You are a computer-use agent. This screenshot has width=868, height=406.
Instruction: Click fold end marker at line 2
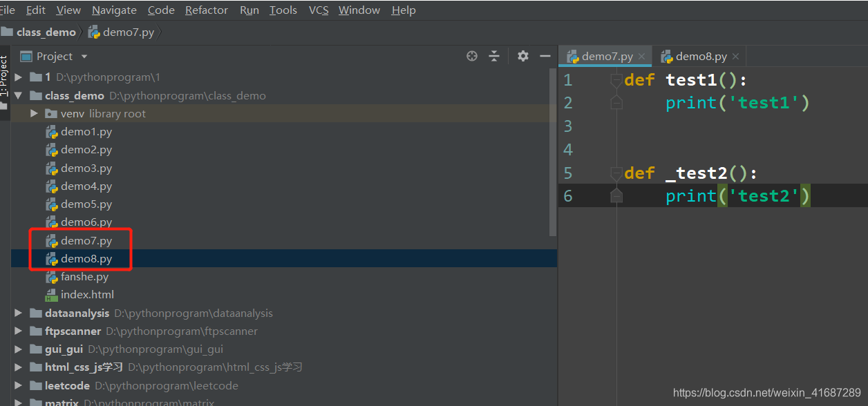click(616, 103)
